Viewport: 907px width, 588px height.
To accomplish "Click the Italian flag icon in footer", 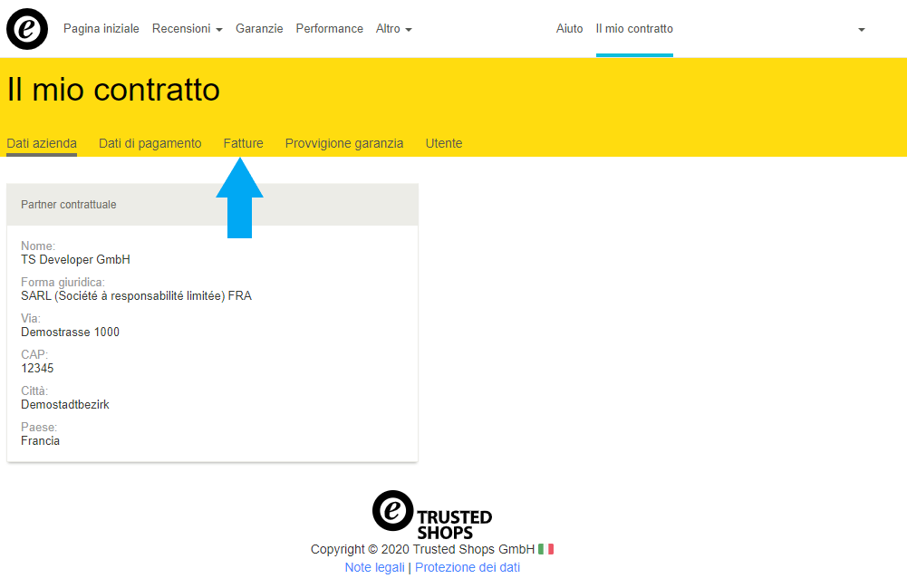I will pos(545,549).
